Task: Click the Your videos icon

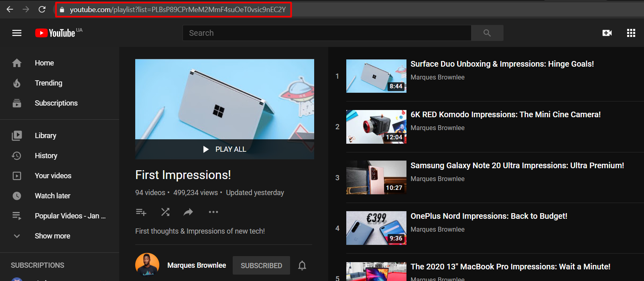Action: (17, 176)
